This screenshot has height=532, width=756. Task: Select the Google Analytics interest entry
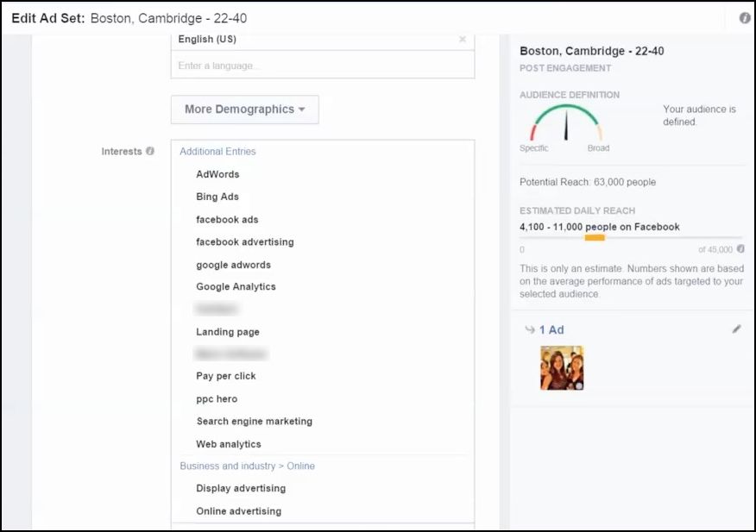236,286
